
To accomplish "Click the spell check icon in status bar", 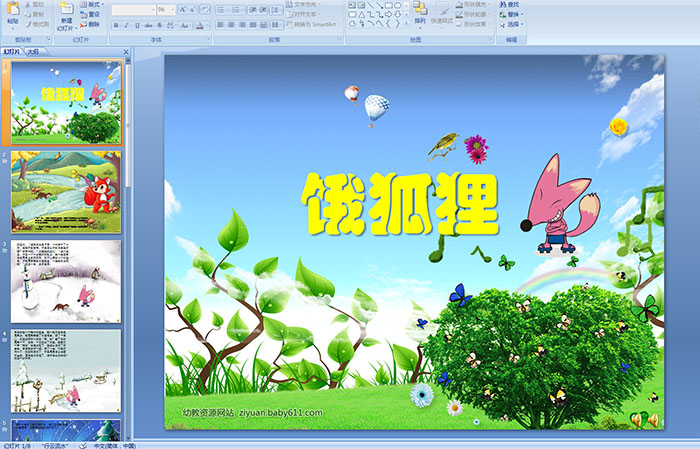I will (x=83, y=444).
